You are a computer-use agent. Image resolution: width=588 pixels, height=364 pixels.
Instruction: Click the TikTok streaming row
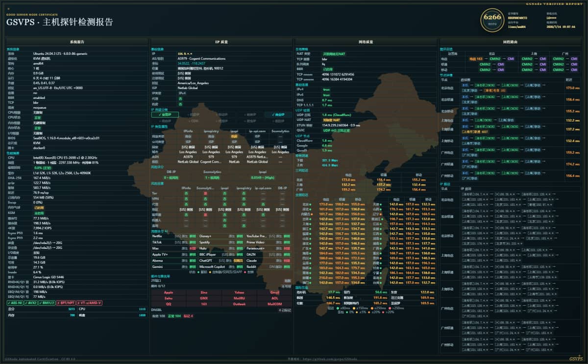tap(173, 242)
